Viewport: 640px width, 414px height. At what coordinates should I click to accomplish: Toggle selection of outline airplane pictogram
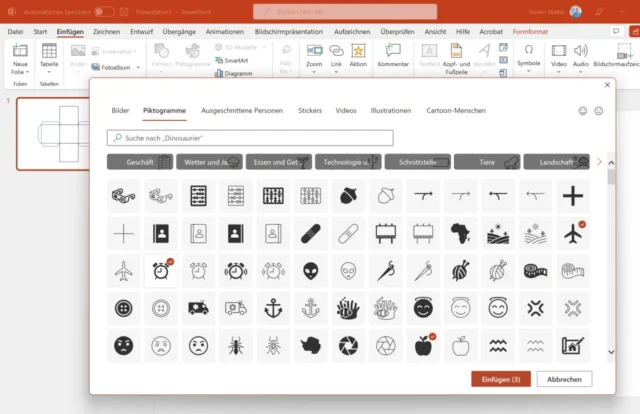(x=123, y=271)
